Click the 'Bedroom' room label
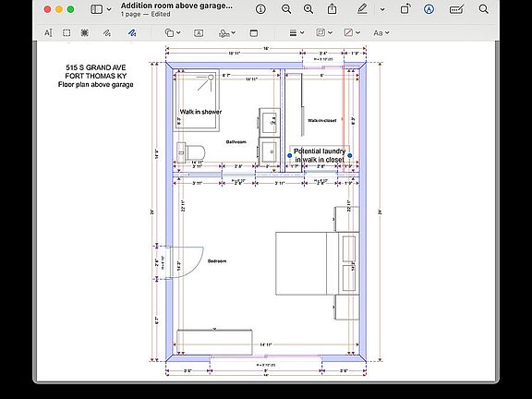 pos(217,260)
